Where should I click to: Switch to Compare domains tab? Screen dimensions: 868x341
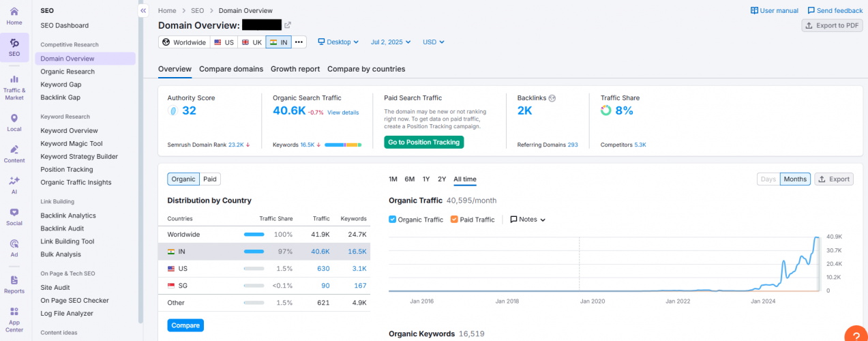pos(231,69)
